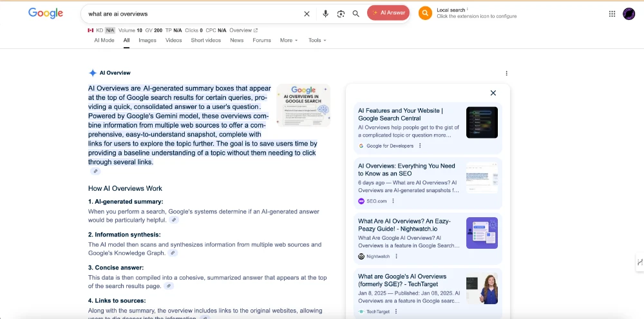Open the Short videos tab
644x319 pixels.
tap(206, 40)
